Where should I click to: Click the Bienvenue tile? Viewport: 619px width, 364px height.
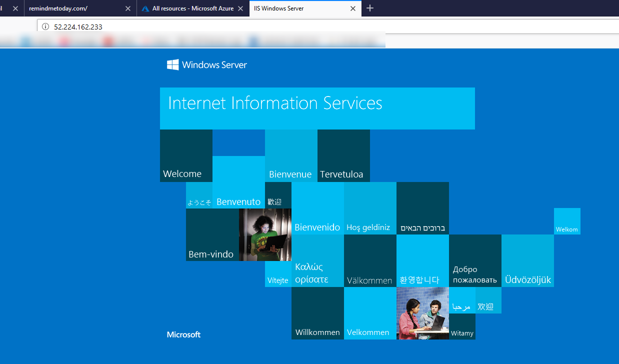[x=291, y=155]
